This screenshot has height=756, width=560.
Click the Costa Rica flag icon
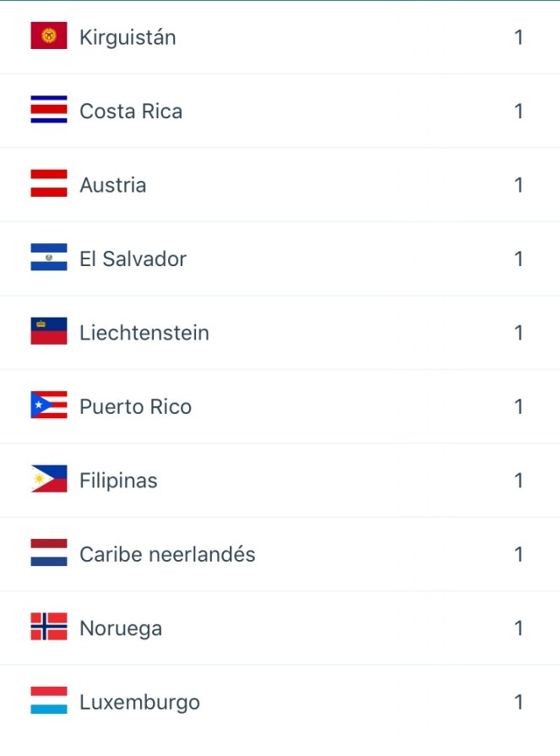[x=49, y=111]
